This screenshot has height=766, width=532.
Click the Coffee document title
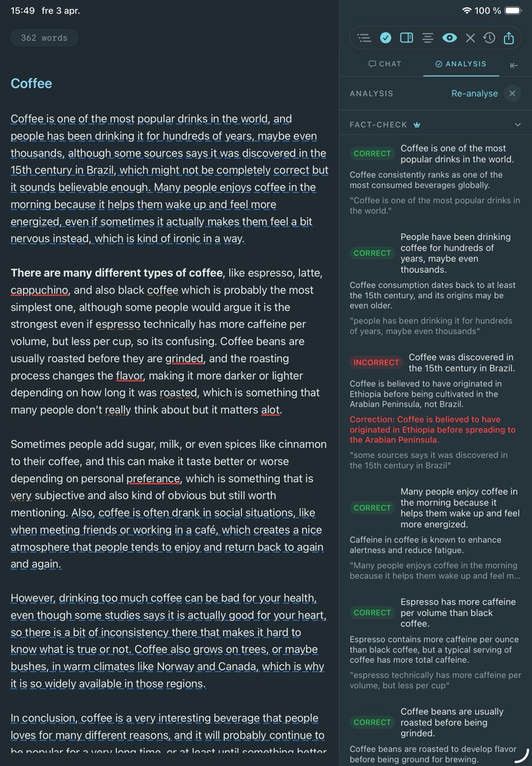pos(31,83)
